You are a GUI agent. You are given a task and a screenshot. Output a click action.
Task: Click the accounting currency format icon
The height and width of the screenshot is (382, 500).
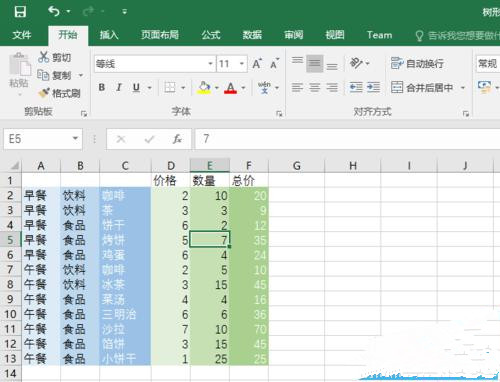(484, 87)
